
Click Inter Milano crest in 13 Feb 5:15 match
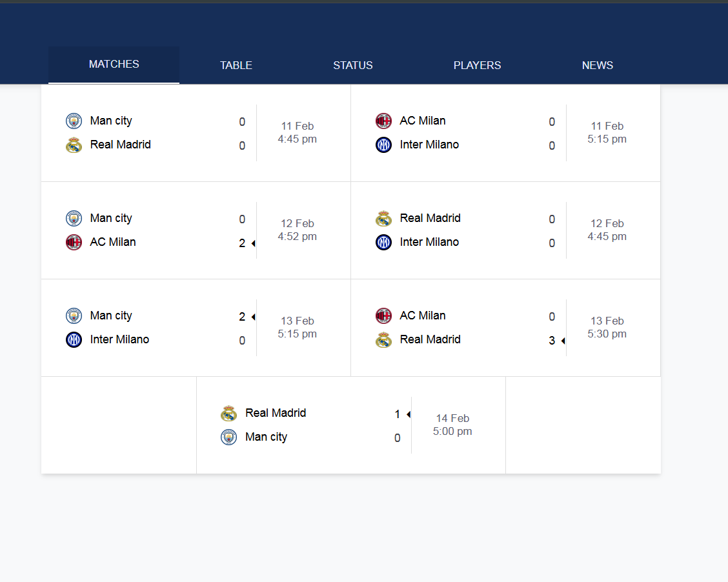pos(74,340)
